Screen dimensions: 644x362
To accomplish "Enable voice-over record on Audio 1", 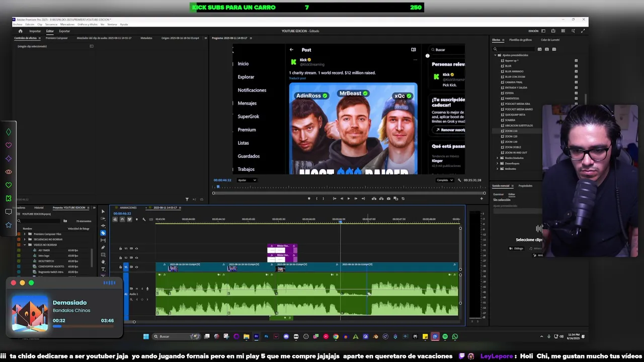I will [147, 289].
